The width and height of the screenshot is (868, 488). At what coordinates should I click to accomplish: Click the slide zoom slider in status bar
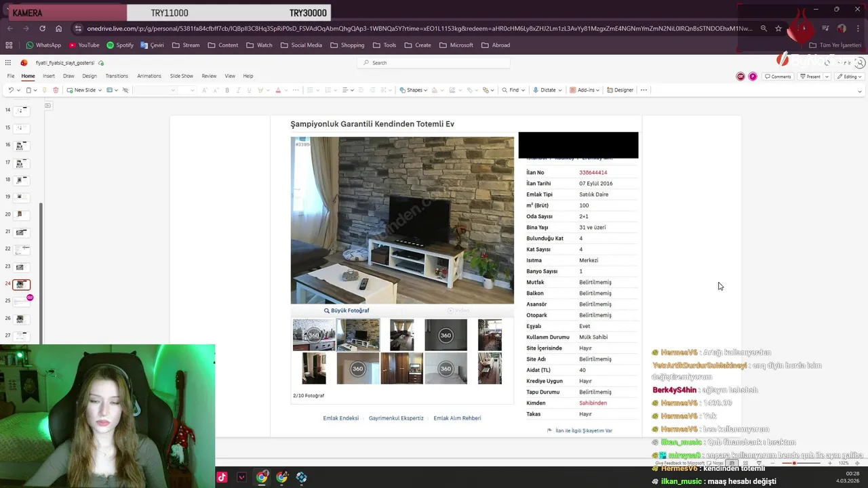click(x=802, y=463)
